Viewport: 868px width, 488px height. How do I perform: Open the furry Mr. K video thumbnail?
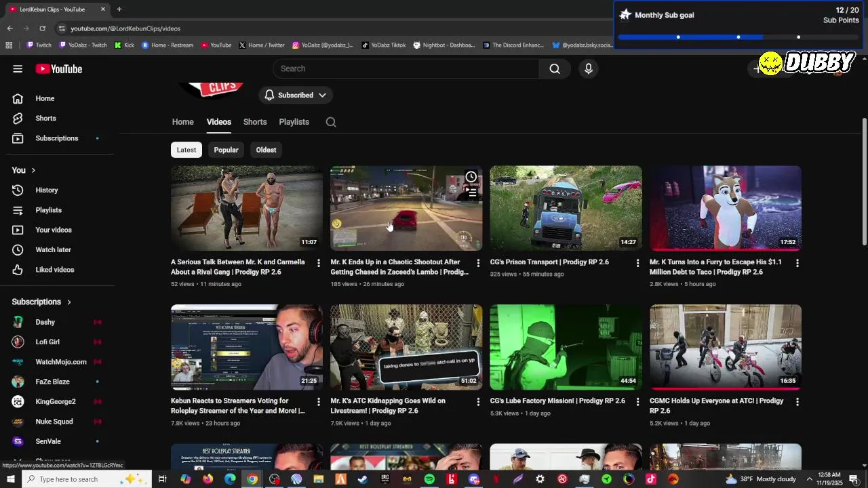[726, 208]
